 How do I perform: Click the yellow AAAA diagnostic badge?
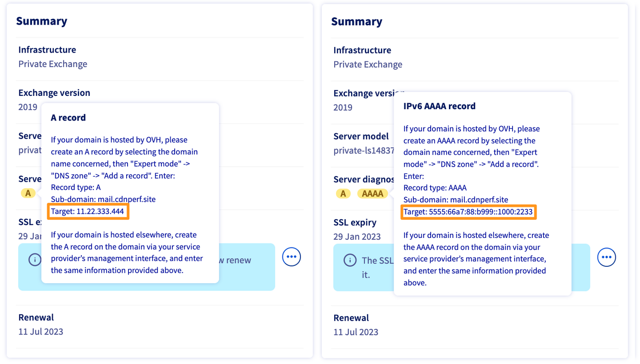[373, 194]
